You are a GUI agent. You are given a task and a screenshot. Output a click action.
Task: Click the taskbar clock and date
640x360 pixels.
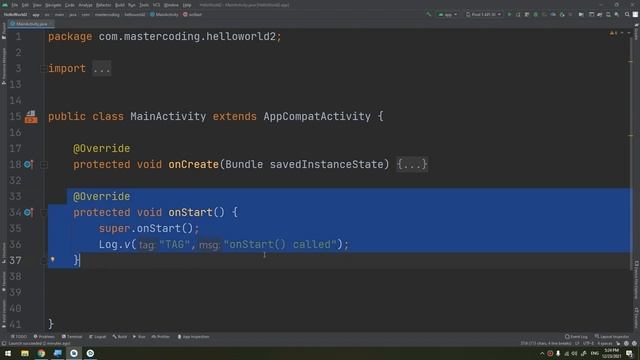pos(612,353)
